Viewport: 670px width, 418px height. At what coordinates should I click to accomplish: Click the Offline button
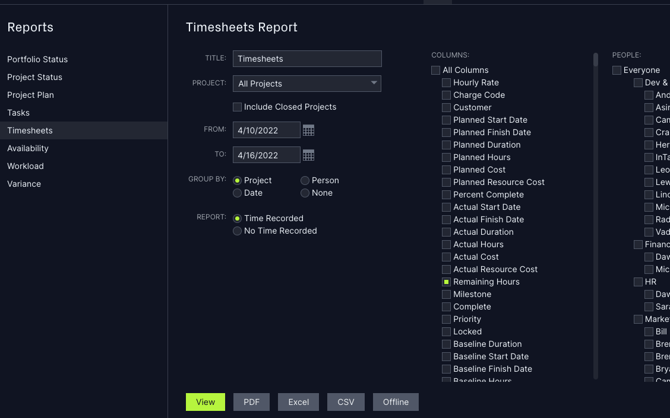tap(396, 402)
